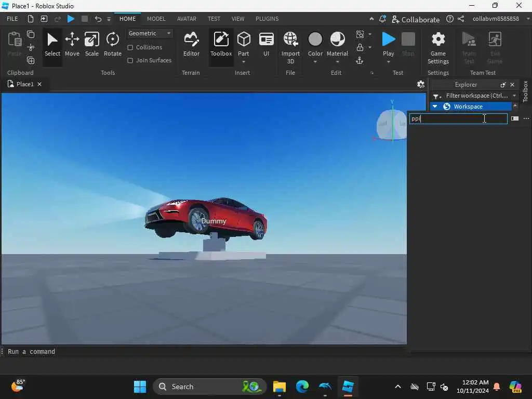
Task: Switch to the AVATAR tab
Action: [187, 19]
